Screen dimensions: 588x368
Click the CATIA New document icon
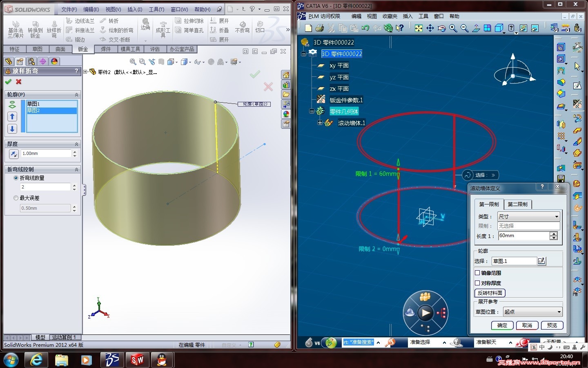coord(308,28)
